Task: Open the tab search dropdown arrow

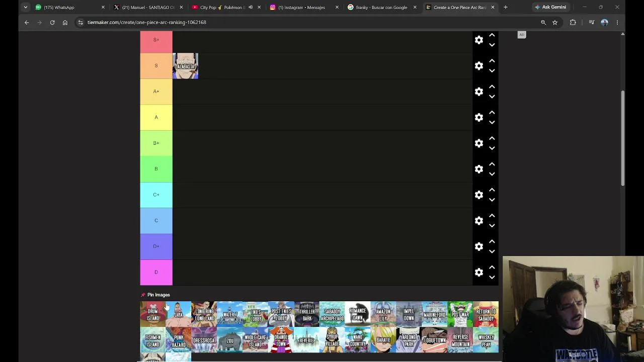Action: click(x=25, y=7)
